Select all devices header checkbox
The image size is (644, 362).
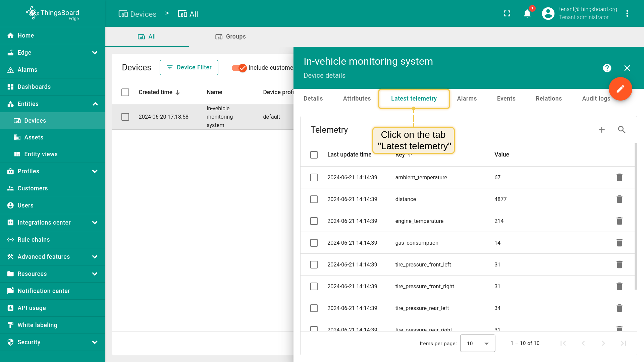(125, 92)
